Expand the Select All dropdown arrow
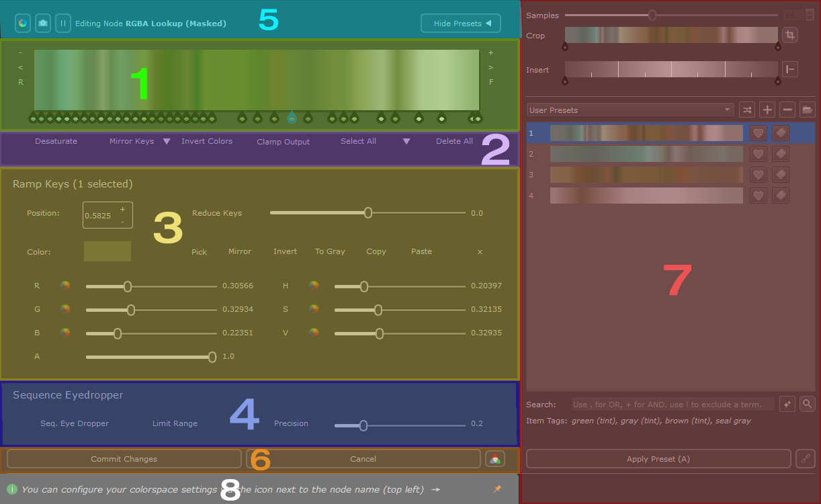Screen dimensions: 821x504 [x=406, y=142]
